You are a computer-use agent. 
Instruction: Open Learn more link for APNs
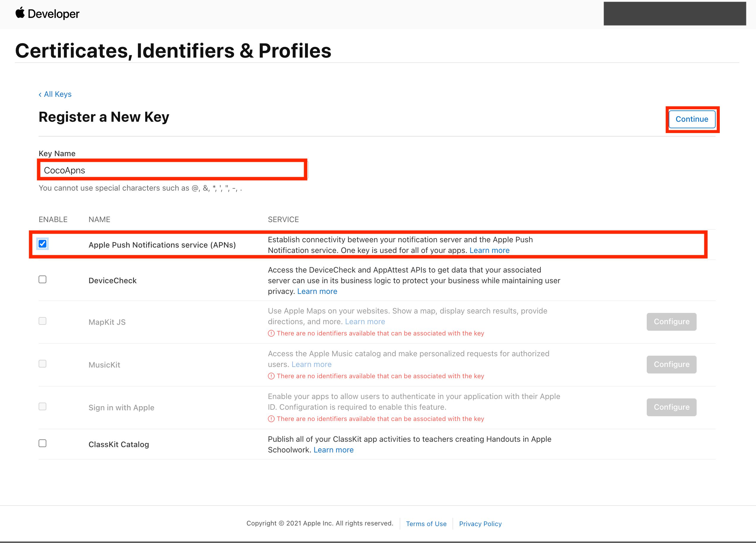[x=489, y=250]
